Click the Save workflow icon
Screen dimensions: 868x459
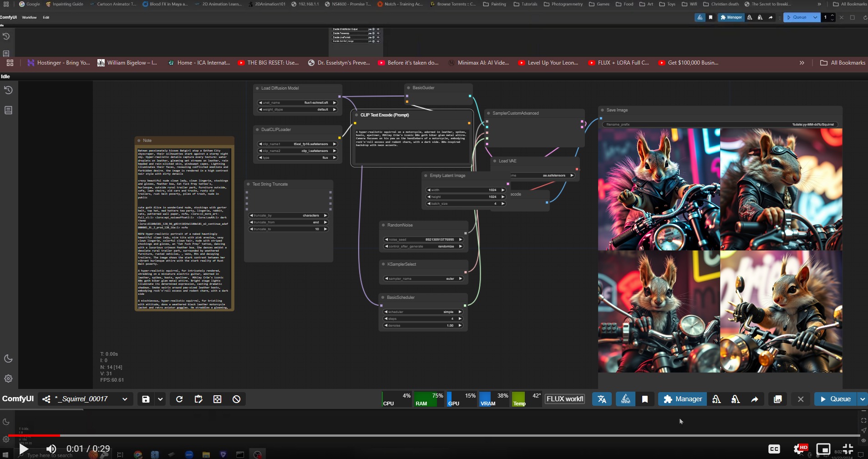point(146,399)
